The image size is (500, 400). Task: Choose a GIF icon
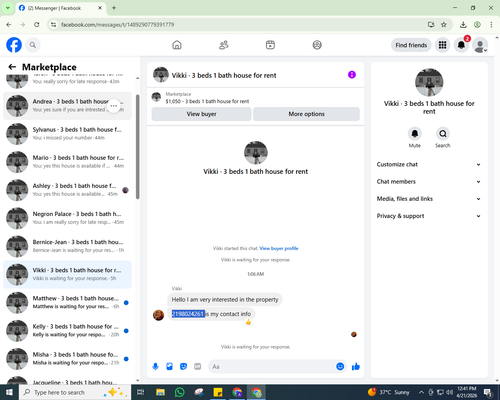[x=198, y=367]
